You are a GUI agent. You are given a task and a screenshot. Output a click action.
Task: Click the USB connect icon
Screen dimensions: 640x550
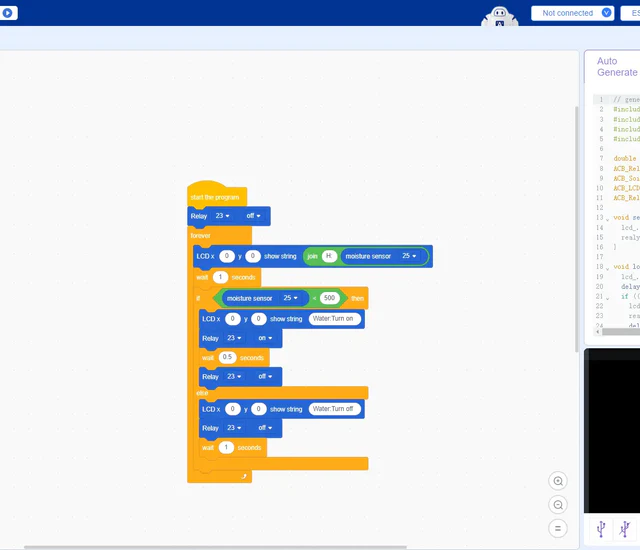pos(601,528)
